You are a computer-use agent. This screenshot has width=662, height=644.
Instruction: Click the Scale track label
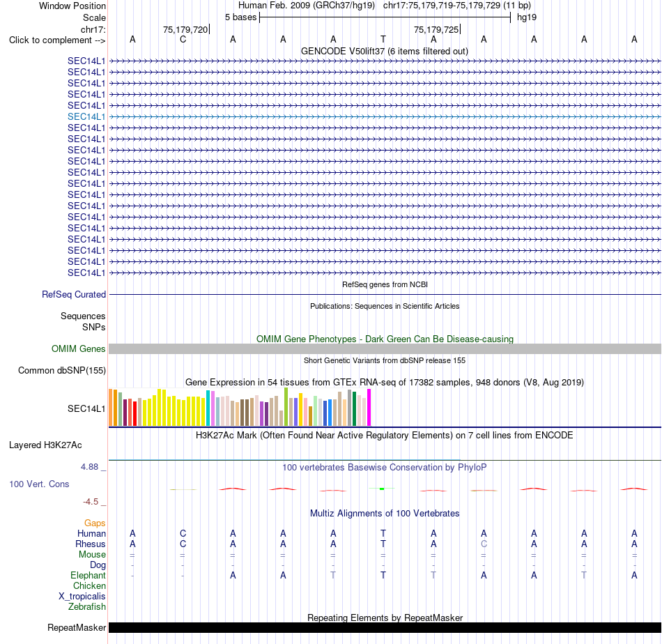click(x=94, y=17)
